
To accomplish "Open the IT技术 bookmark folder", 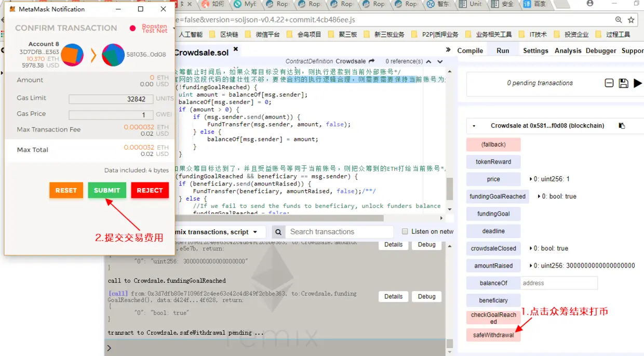I will 533,34.
